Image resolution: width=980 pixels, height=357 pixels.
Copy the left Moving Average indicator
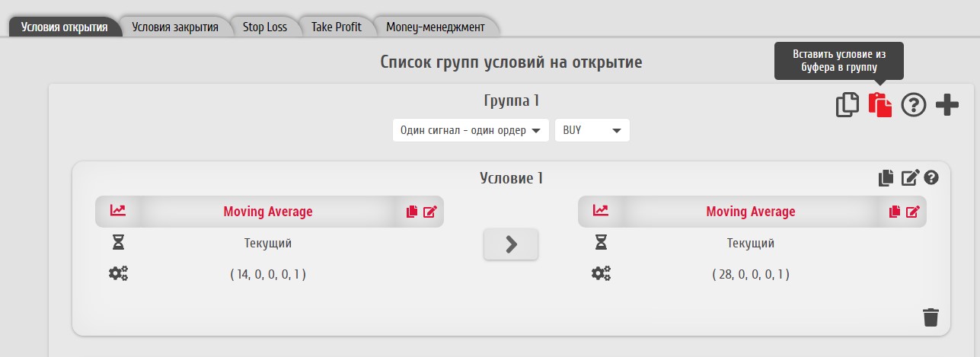tap(412, 212)
